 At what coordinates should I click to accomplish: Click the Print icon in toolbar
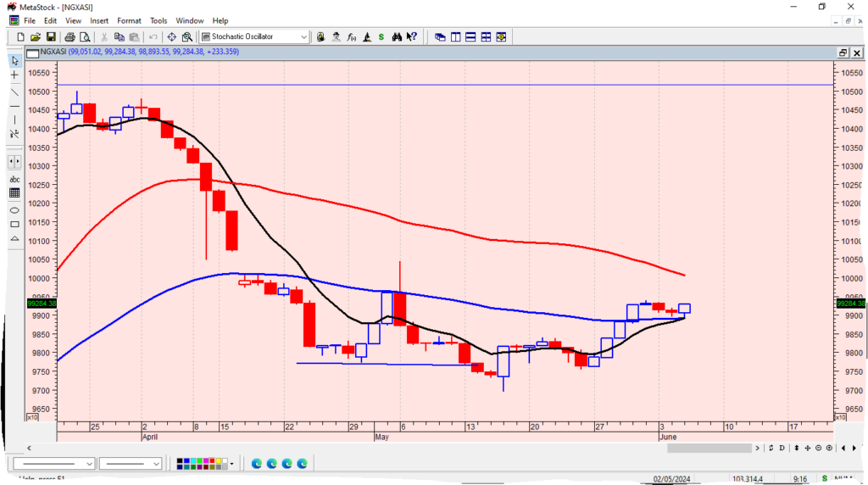coord(70,37)
